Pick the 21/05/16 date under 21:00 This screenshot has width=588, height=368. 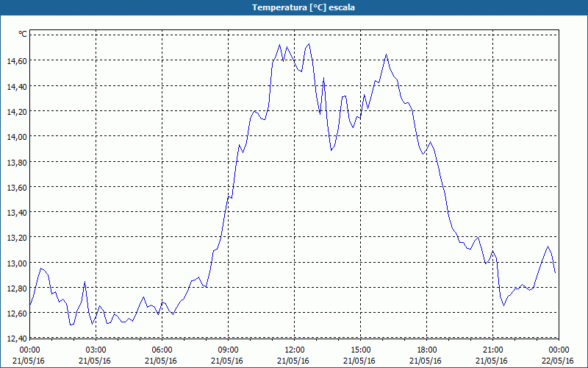(492, 361)
